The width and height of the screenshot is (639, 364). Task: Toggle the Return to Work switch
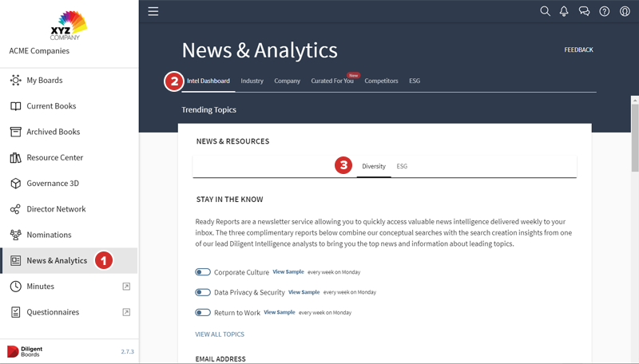[x=203, y=313]
